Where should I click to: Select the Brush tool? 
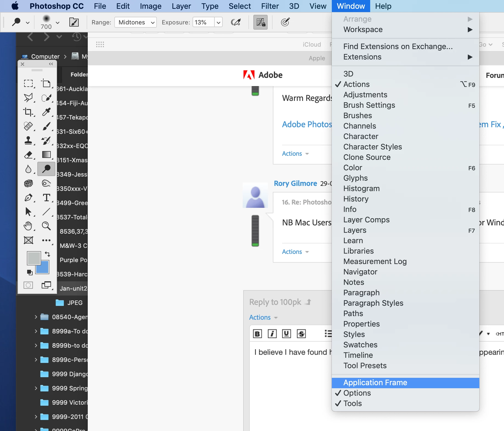pos(46,126)
